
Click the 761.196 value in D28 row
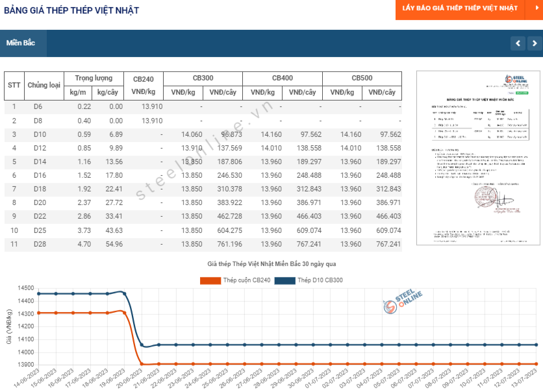[x=229, y=244]
